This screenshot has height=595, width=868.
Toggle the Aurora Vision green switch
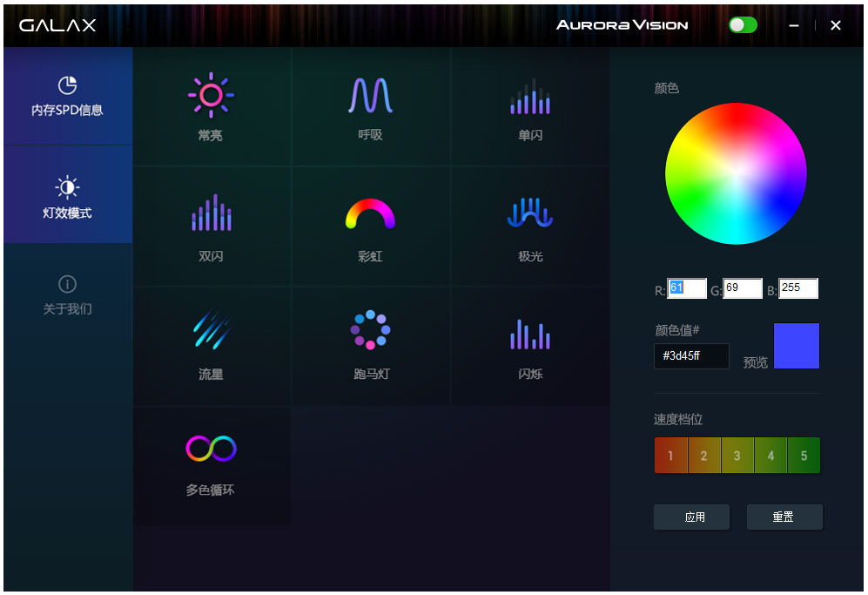click(743, 25)
